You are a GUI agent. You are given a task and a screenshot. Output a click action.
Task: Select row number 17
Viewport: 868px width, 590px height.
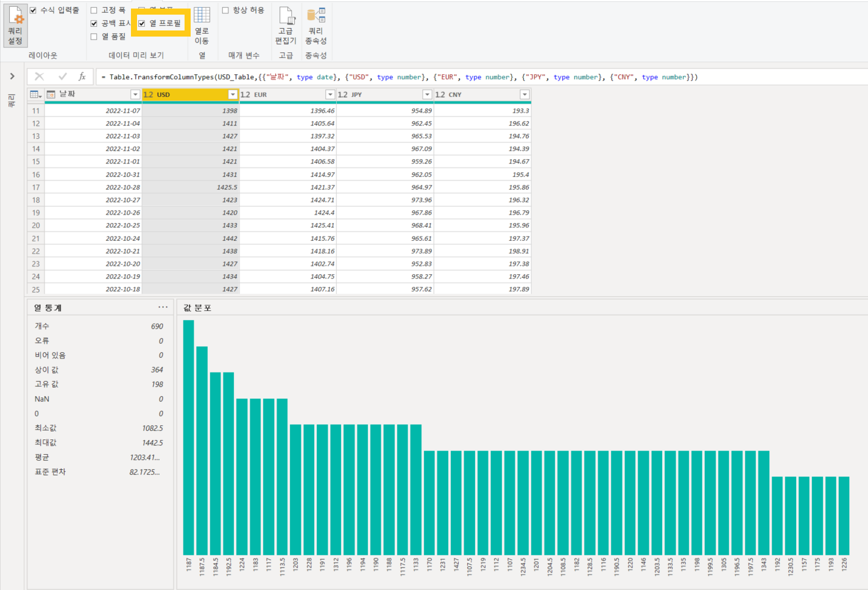click(36, 187)
